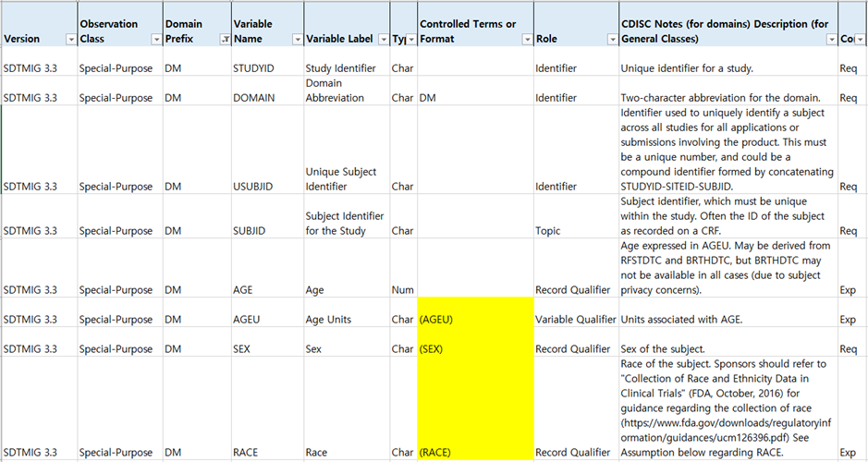The width and height of the screenshot is (868, 462).
Task: Click the active Domain Prefix filter icon
Action: pyautogui.click(x=223, y=40)
